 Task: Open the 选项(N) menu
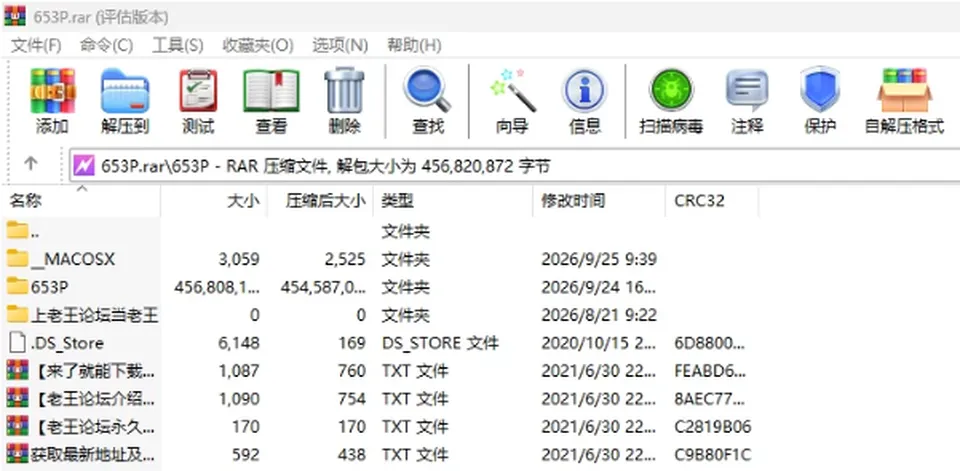[340, 45]
